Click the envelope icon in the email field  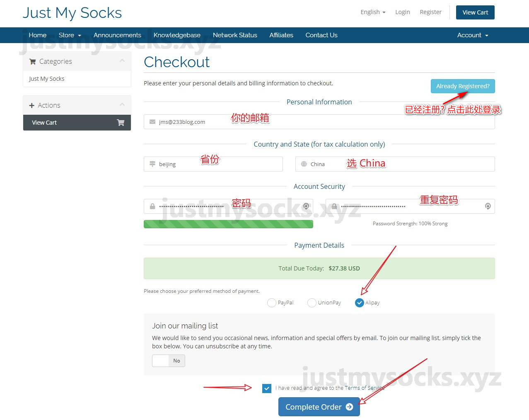pyautogui.click(x=152, y=122)
